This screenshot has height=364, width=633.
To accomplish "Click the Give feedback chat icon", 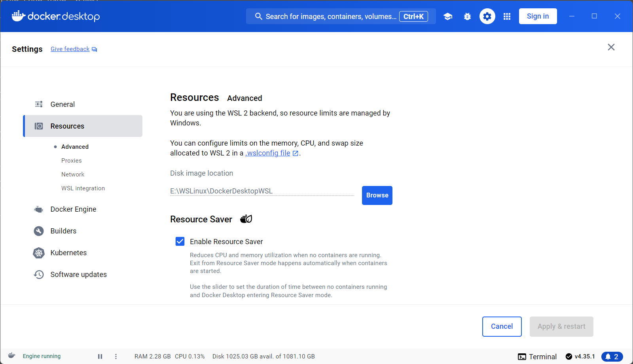I will pyautogui.click(x=95, y=49).
